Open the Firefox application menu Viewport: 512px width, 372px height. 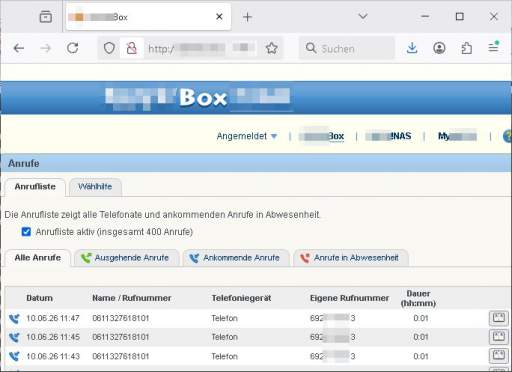click(494, 47)
